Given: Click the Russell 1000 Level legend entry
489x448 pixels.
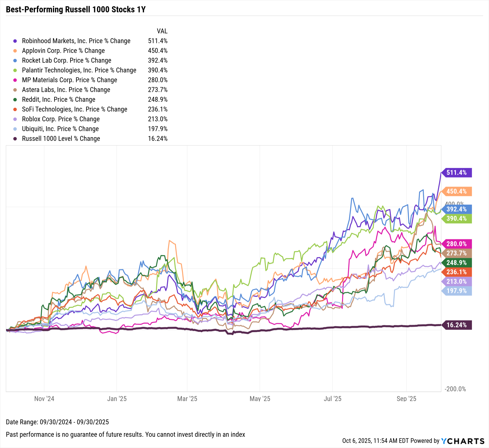Looking at the screenshot, I should point(61,139).
